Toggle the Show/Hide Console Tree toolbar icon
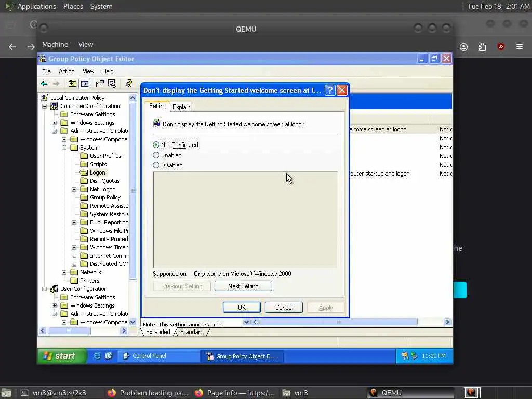Image resolution: width=532 pixels, height=399 pixels. pos(85,84)
